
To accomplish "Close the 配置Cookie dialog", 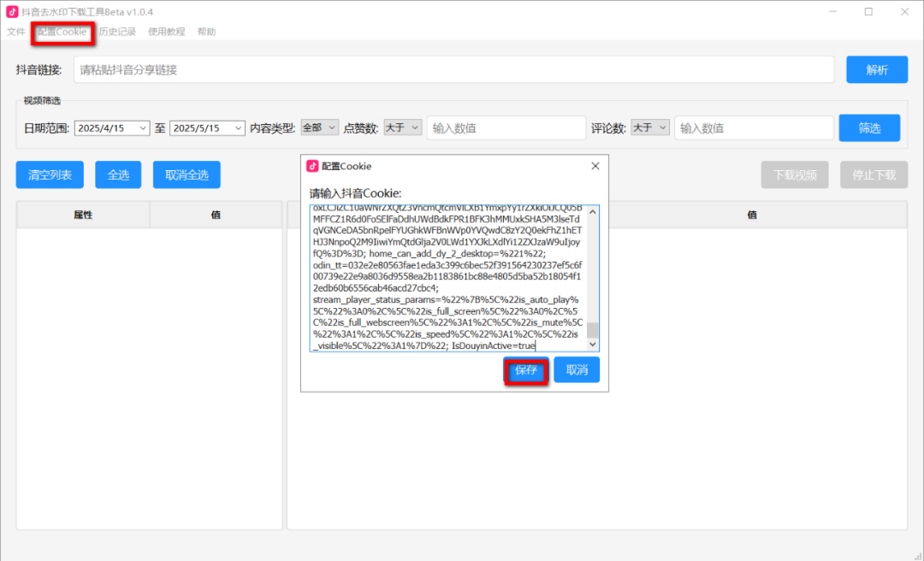I will pyautogui.click(x=595, y=166).
